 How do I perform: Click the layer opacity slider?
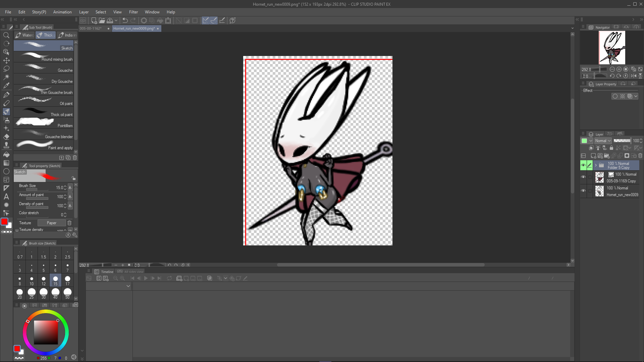click(622, 141)
